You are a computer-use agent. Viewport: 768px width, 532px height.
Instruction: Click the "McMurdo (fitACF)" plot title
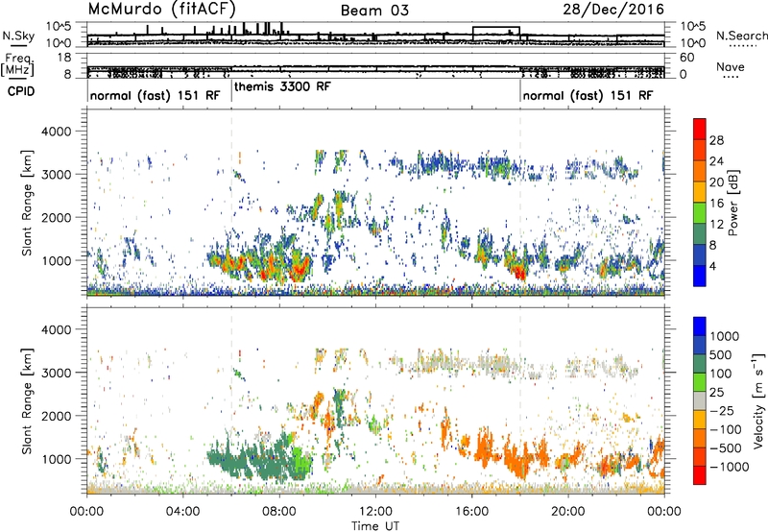coord(162,9)
